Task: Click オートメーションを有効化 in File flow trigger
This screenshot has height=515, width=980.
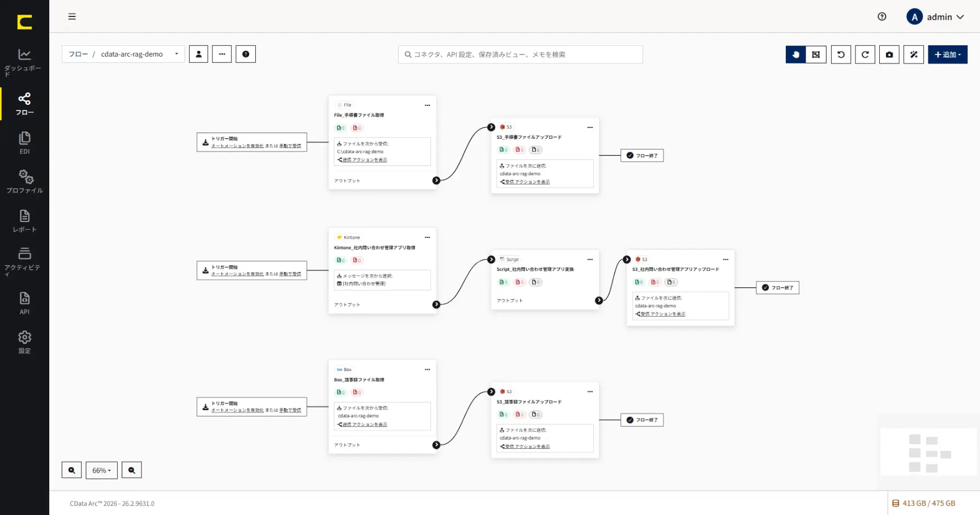Action: coord(237,146)
